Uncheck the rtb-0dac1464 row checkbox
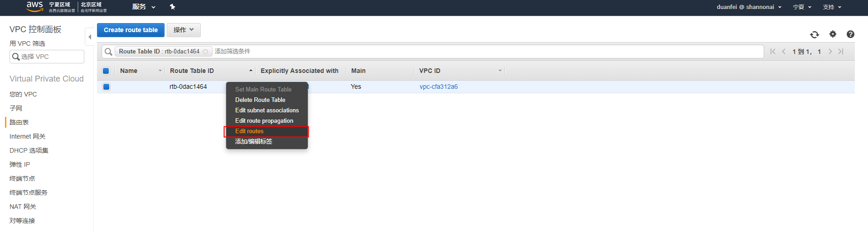This screenshot has height=231, width=868. point(106,87)
